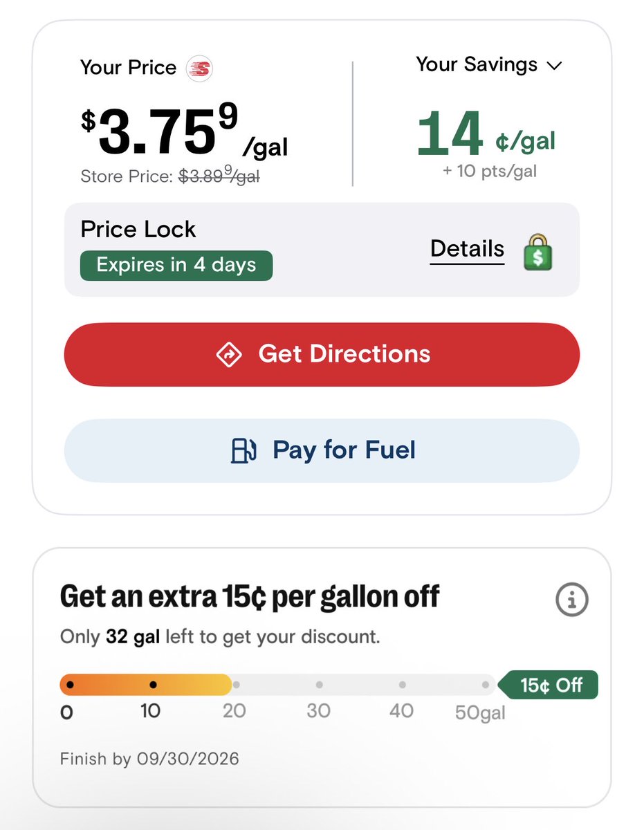Expand the Your Savings chevron
Image resolution: width=644 pixels, height=830 pixels.
tap(554, 66)
